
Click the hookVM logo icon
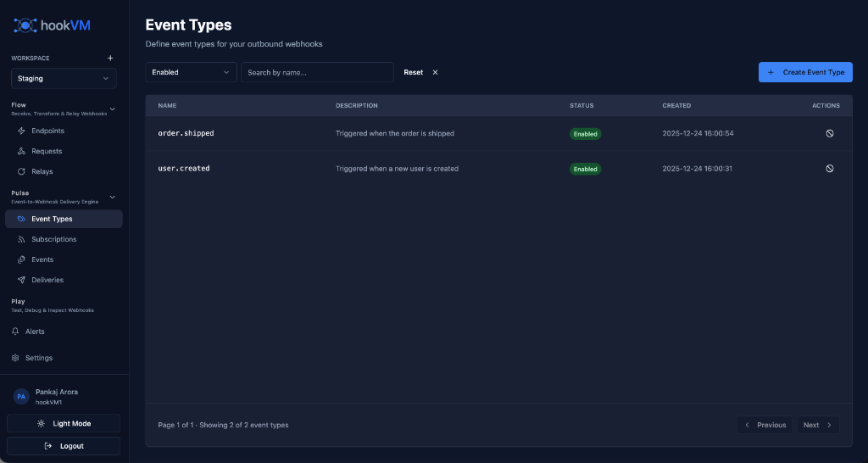coord(25,25)
